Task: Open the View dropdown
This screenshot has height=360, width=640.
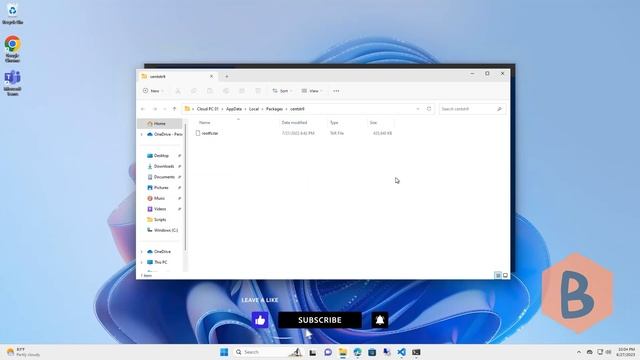Action: coord(312,91)
